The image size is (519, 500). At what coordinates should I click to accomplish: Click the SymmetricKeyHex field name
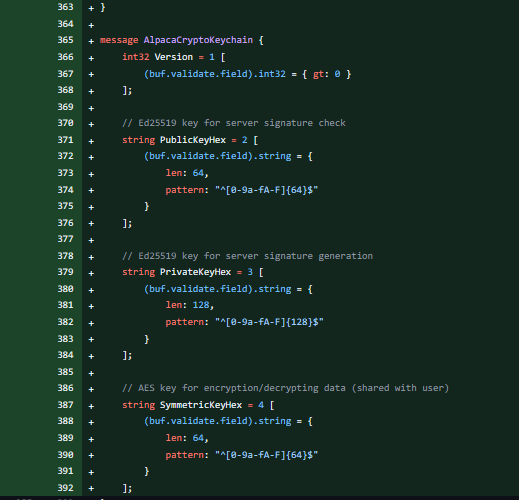(x=201, y=405)
